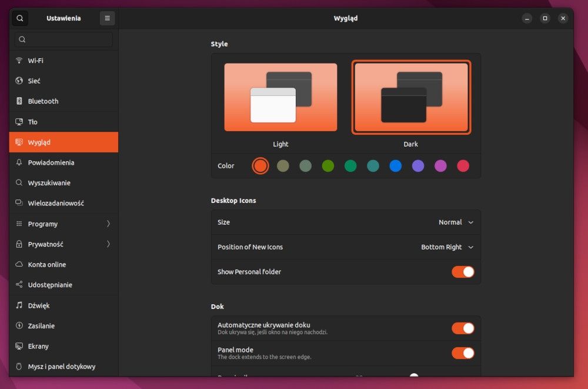Select the magenta accent color
Viewport: 588px width, 389px height.
[x=440, y=165]
